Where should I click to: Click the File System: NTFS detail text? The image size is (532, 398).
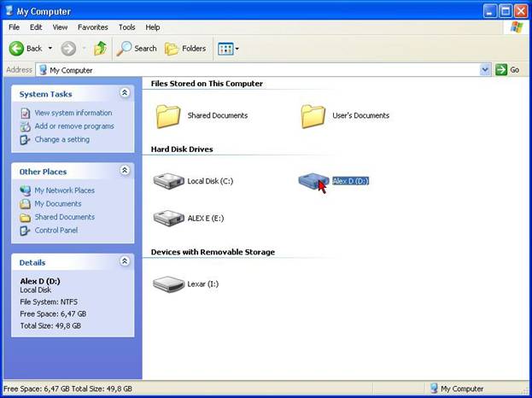point(49,301)
